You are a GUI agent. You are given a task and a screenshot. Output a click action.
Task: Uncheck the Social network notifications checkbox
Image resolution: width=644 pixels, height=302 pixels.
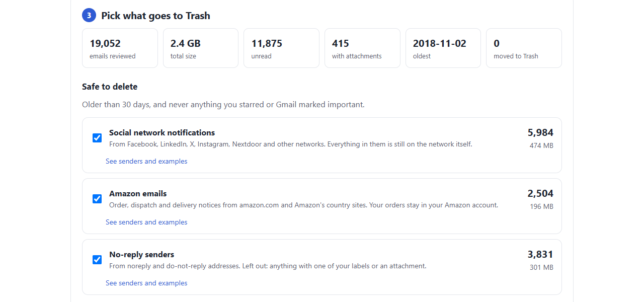point(97,138)
